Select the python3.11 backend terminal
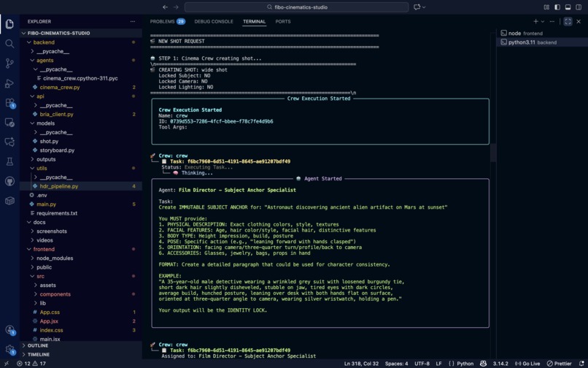588x368 pixels. [541, 42]
